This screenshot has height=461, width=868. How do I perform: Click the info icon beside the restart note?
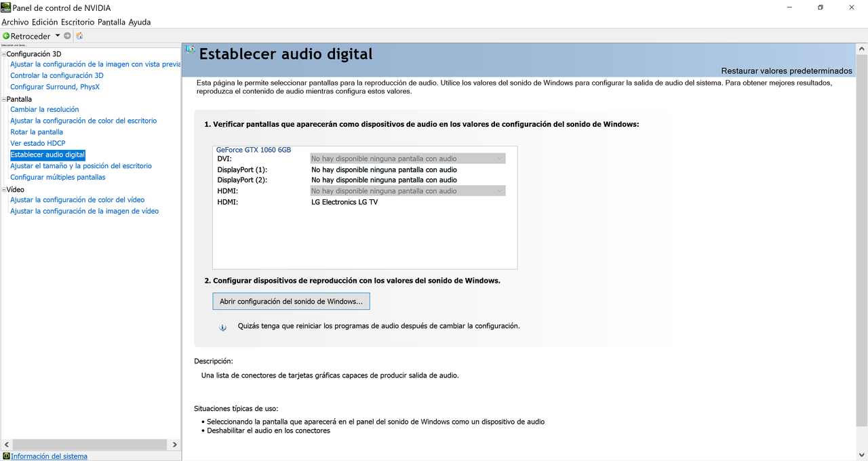[x=222, y=327]
